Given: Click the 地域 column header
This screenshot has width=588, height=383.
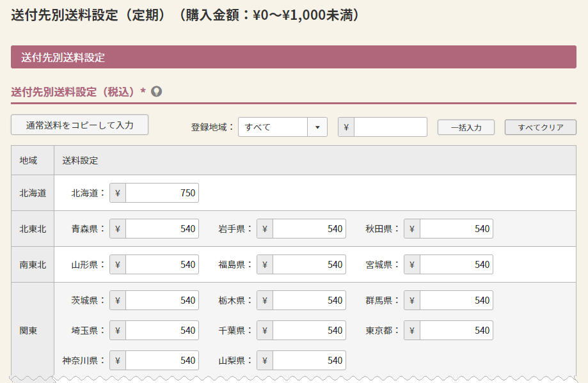Looking at the screenshot, I should (x=33, y=160).
